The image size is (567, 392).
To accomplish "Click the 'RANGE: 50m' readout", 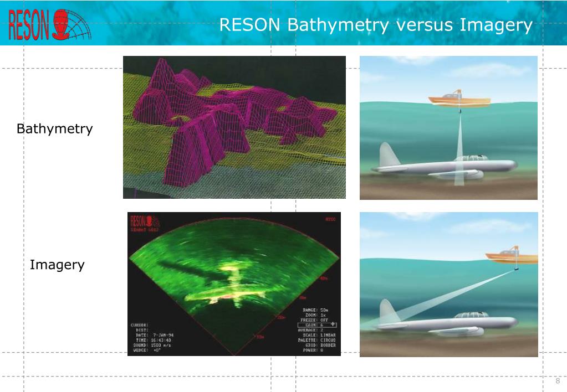I will click(x=315, y=310).
